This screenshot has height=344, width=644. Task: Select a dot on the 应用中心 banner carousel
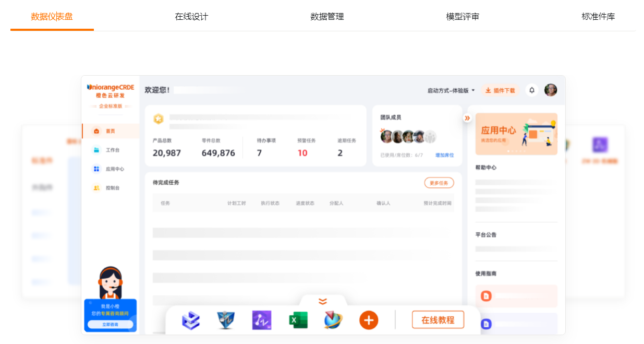click(508, 151)
